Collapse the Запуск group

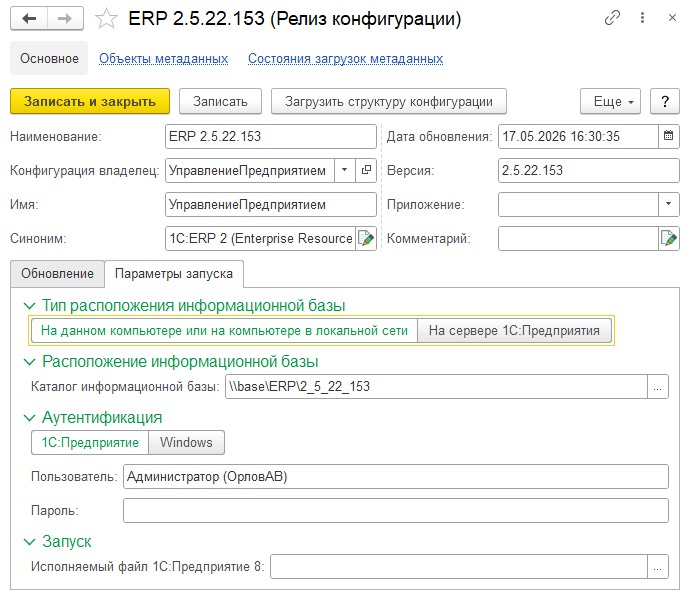[x=29, y=542]
